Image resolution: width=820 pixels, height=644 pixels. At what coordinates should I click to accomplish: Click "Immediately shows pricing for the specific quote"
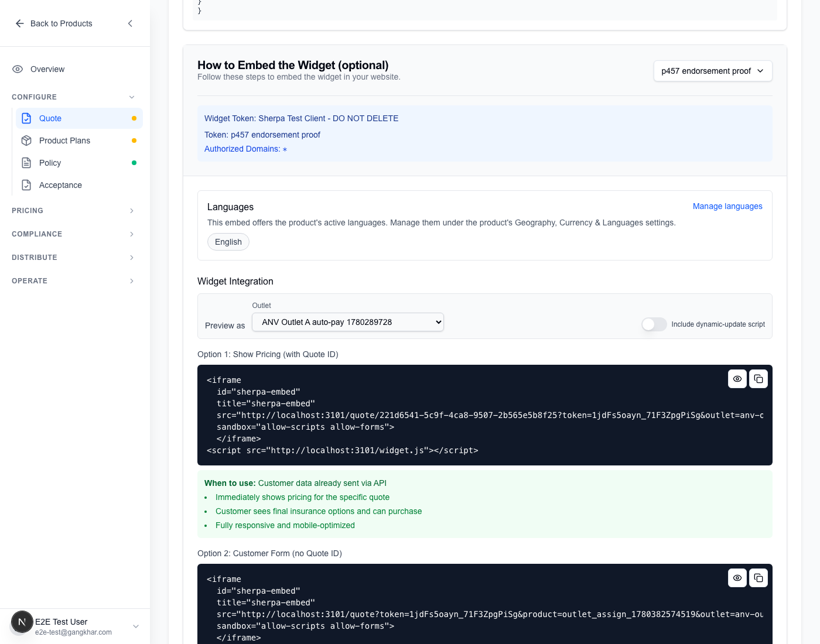point(302,497)
